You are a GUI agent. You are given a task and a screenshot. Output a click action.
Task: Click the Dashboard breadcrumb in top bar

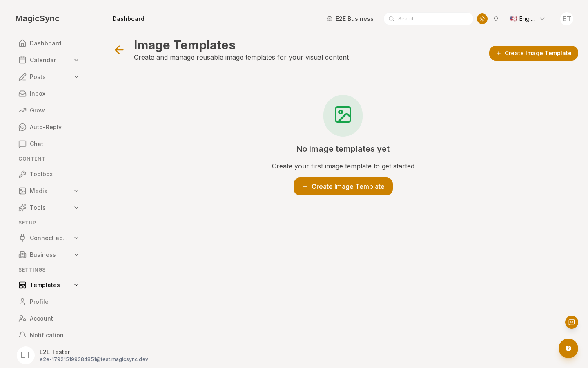129,19
